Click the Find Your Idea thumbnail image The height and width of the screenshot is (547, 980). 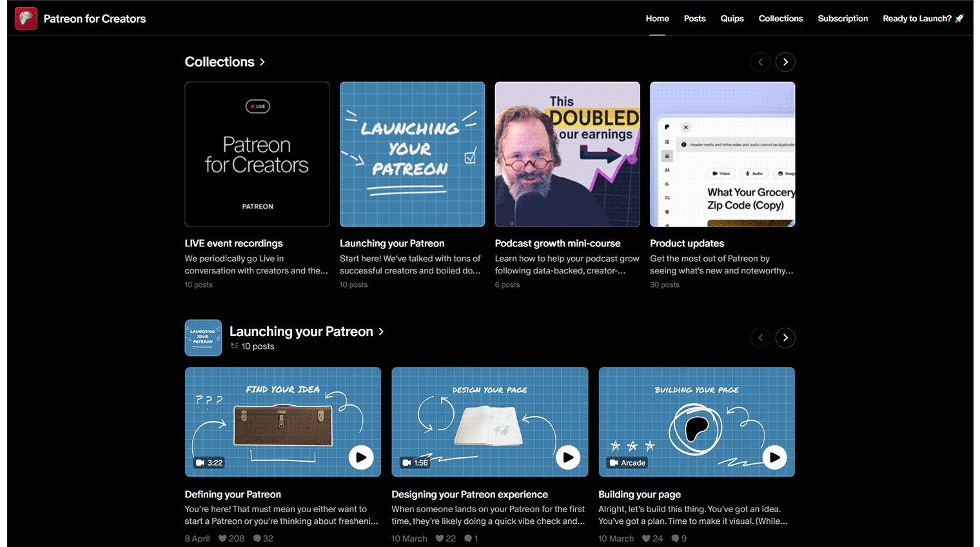[x=283, y=422]
